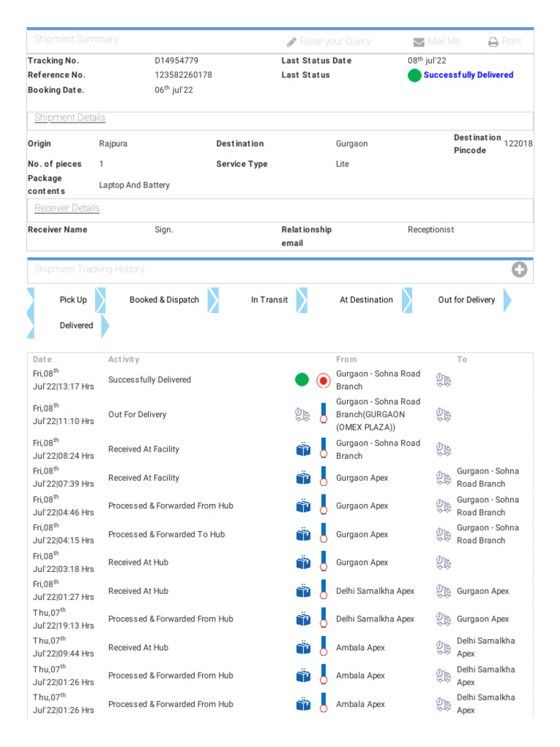Select the In Transit stage step
560x747 pixels.
(269, 300)
